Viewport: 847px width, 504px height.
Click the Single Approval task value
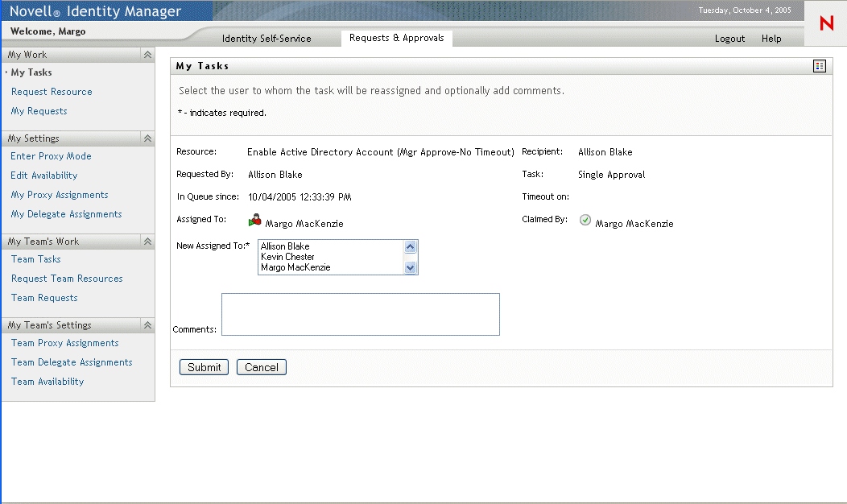click(x=611, y=175)
